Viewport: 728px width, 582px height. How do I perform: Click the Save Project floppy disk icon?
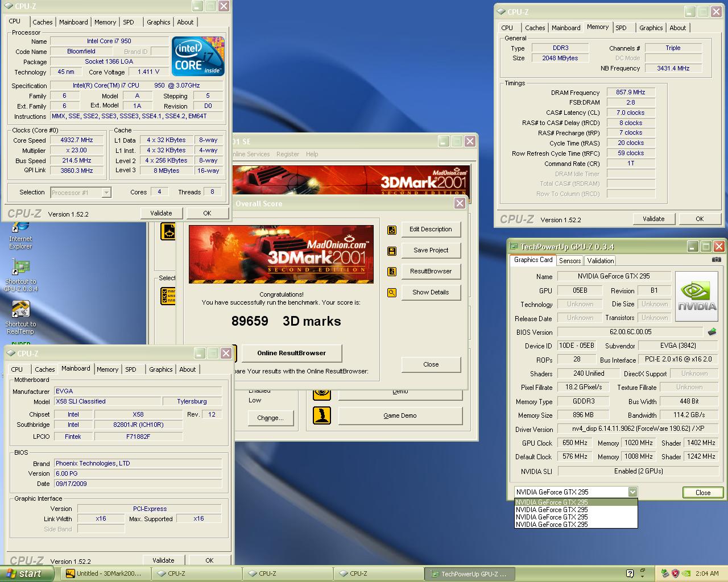[392, 251]
